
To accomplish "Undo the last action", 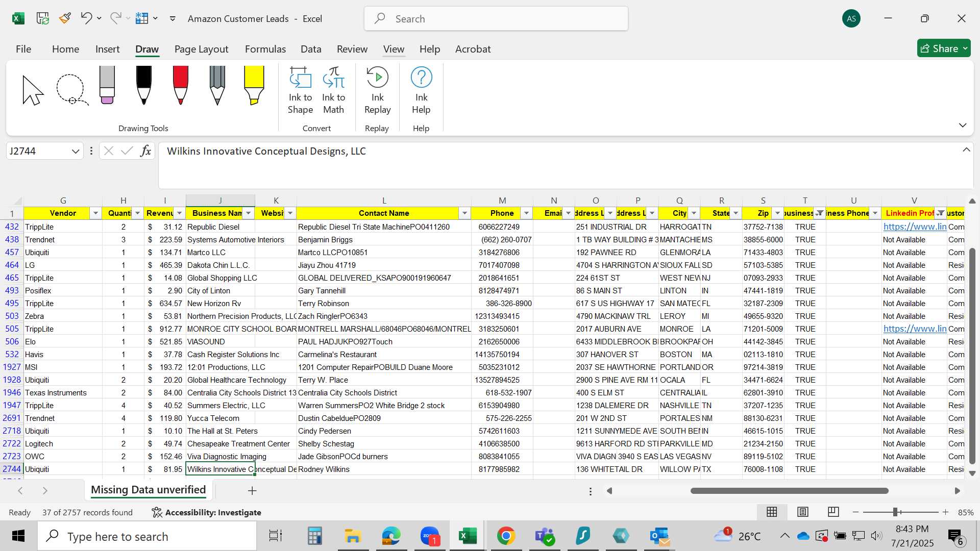I will 86,18.
